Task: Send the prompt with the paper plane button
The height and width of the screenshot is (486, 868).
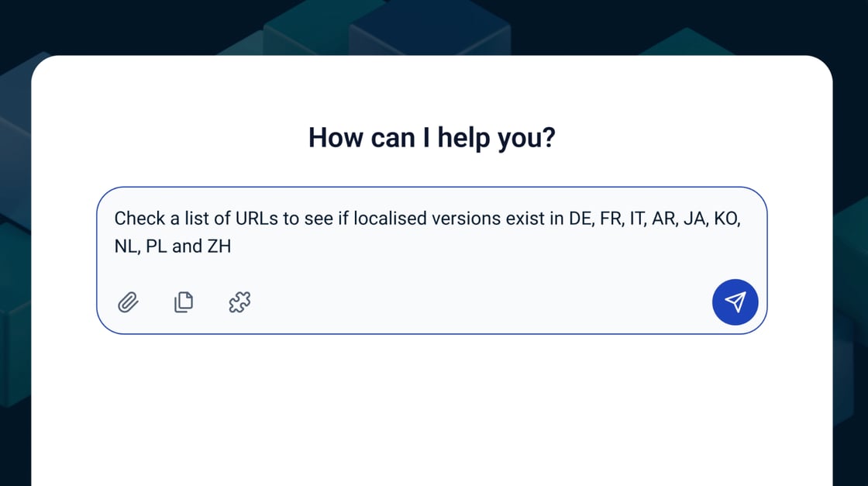Action: [x=735, y=302]
